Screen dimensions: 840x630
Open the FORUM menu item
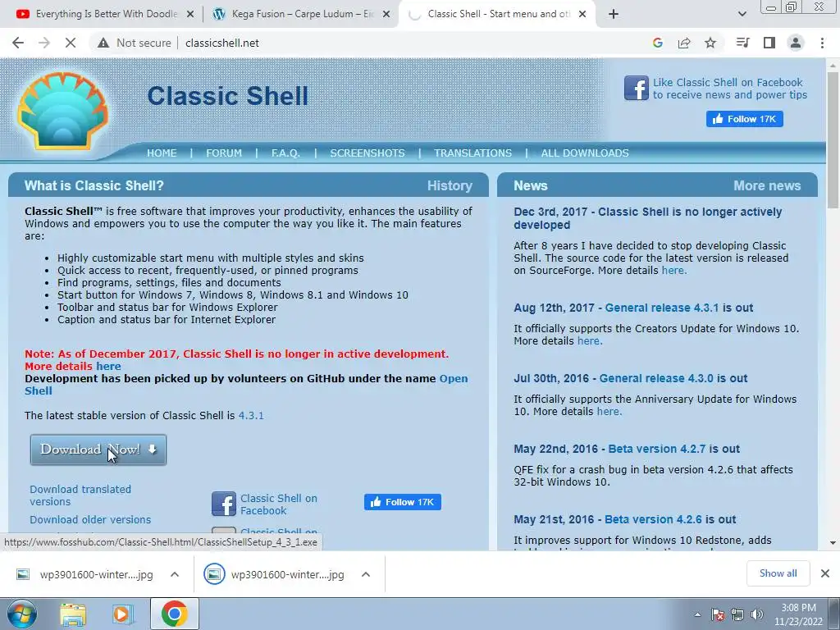224,153
